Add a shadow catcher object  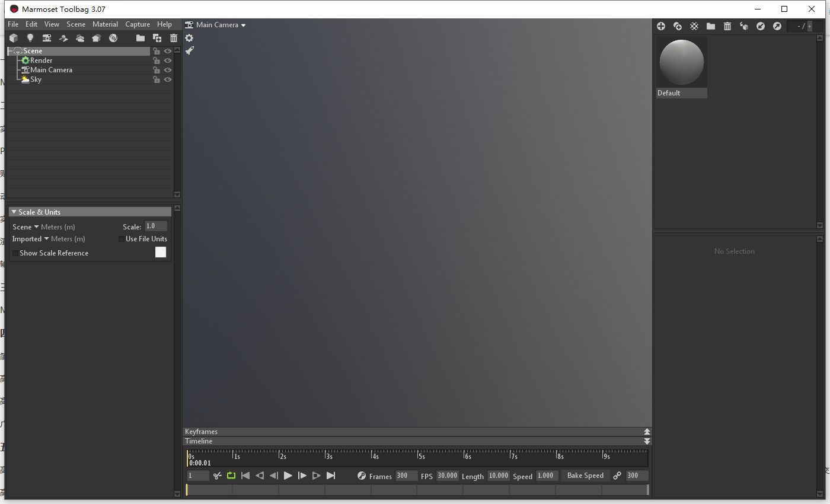(x=63, y=38)
